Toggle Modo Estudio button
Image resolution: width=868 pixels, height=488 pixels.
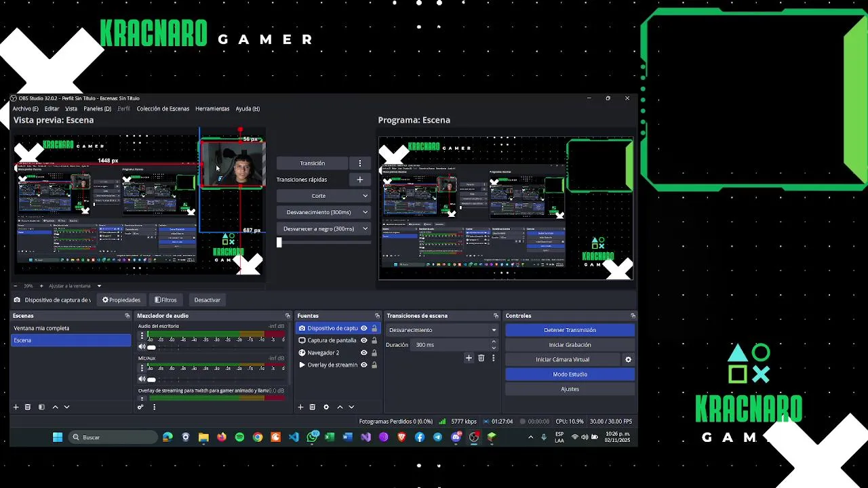point(570,374)
